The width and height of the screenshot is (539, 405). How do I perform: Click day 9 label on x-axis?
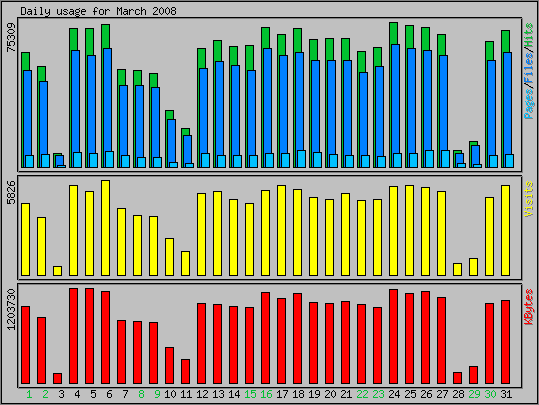click(157, 394)
